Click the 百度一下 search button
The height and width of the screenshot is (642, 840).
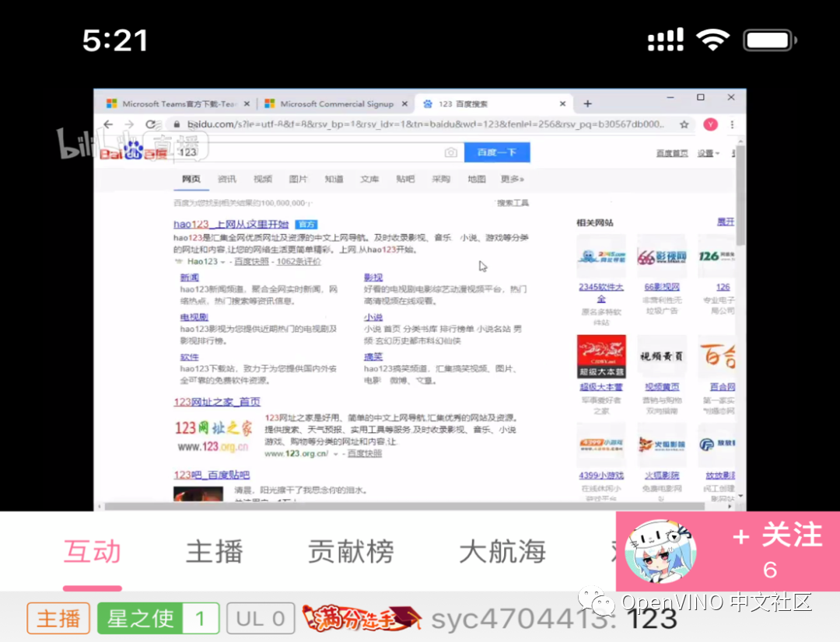(x=497, y=152)
